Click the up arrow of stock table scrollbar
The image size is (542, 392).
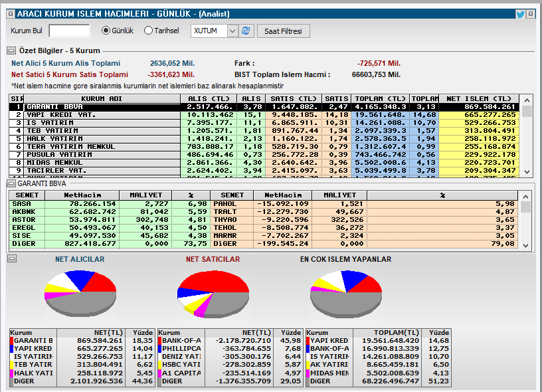526,197
